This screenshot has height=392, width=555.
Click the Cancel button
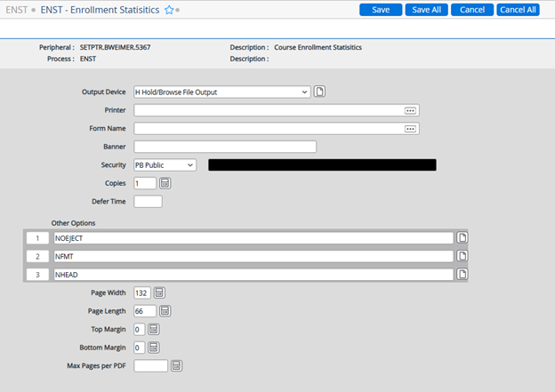tap(472, 10)
